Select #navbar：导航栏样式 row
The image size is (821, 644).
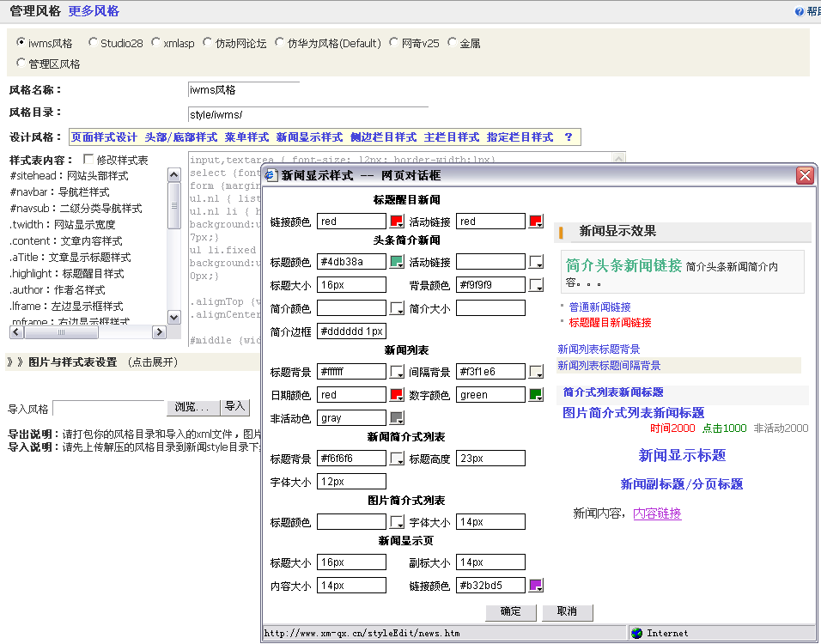[x=60, y=192]
